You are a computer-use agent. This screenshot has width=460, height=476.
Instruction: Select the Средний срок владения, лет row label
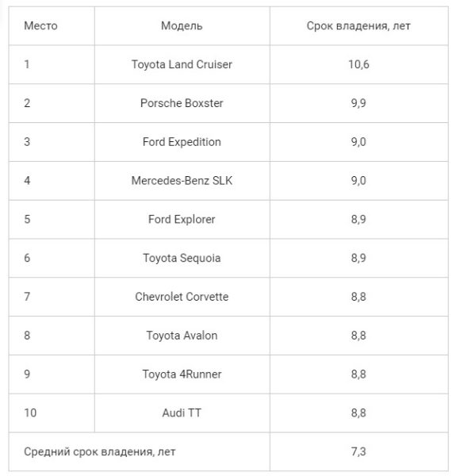(x=99, y=451)
